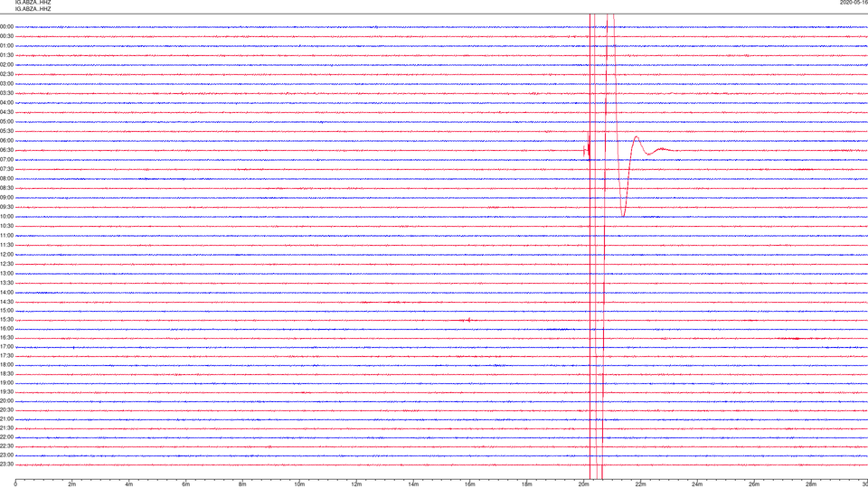Click the 13:00 trace label
This screenshot has width=868, height=488.
[6, 274]
